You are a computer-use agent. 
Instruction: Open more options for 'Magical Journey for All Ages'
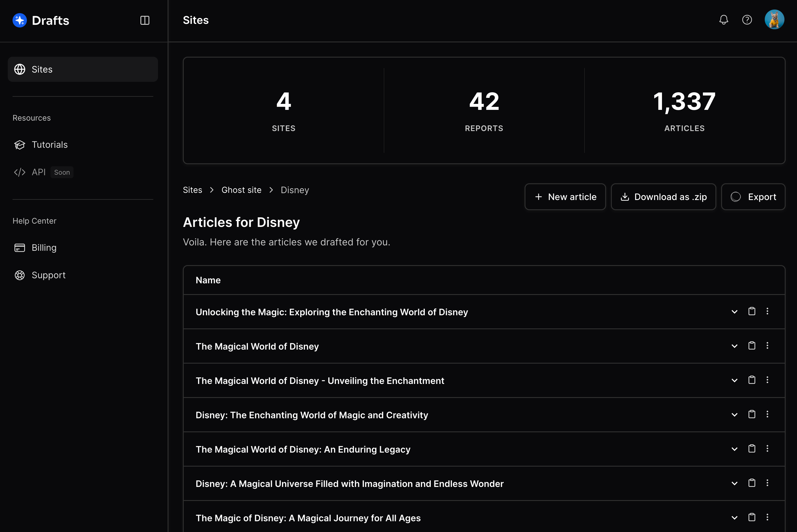click(x=767, y=517)
